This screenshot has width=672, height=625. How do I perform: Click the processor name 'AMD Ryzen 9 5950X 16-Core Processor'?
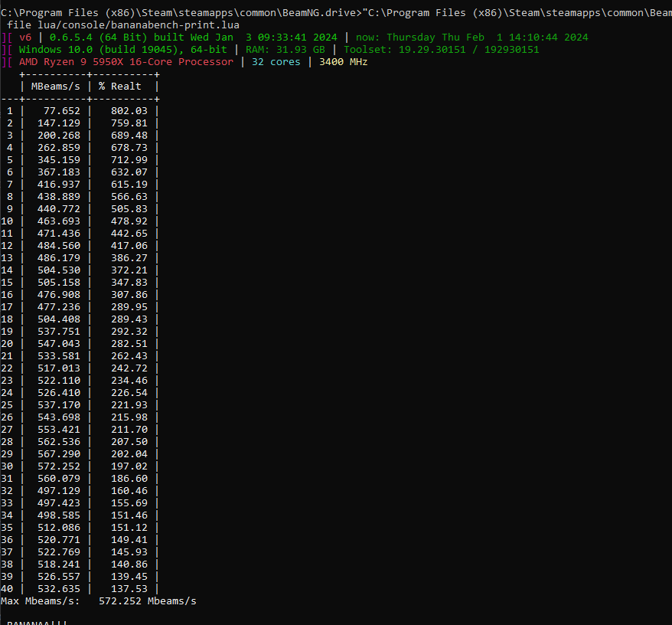click(126, 62)
